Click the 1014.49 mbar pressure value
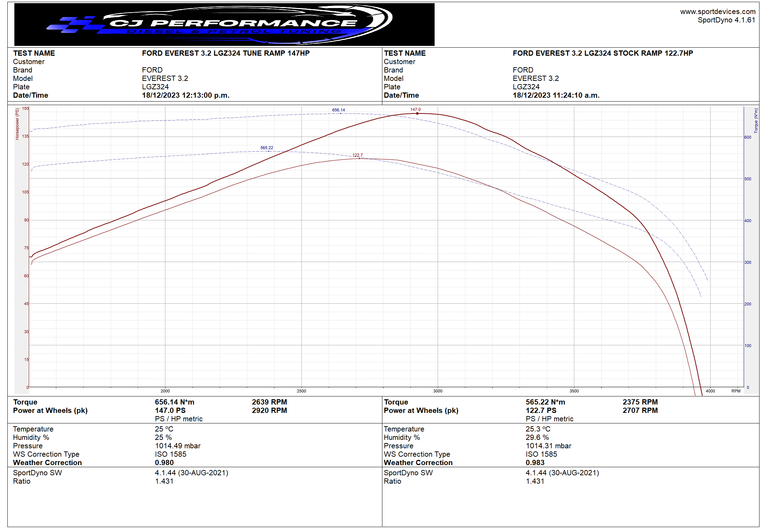The width and height of the screenshot is (763, 532). 178,446
